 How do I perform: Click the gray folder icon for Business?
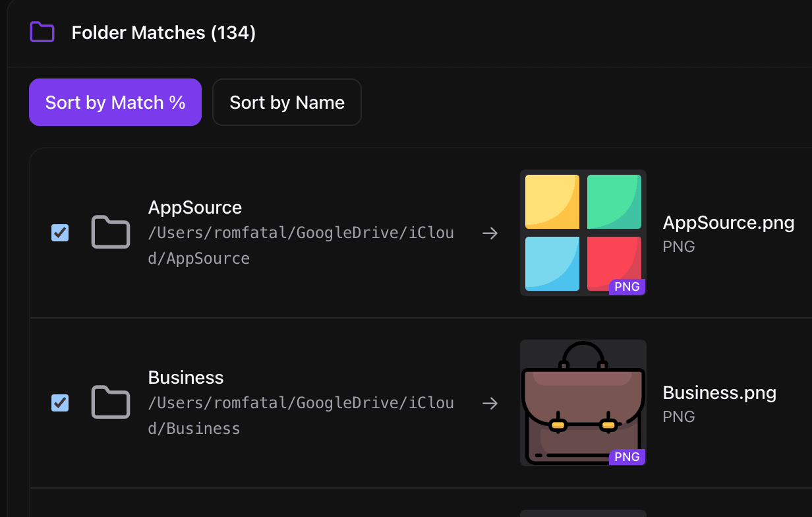tap(111, 402)
